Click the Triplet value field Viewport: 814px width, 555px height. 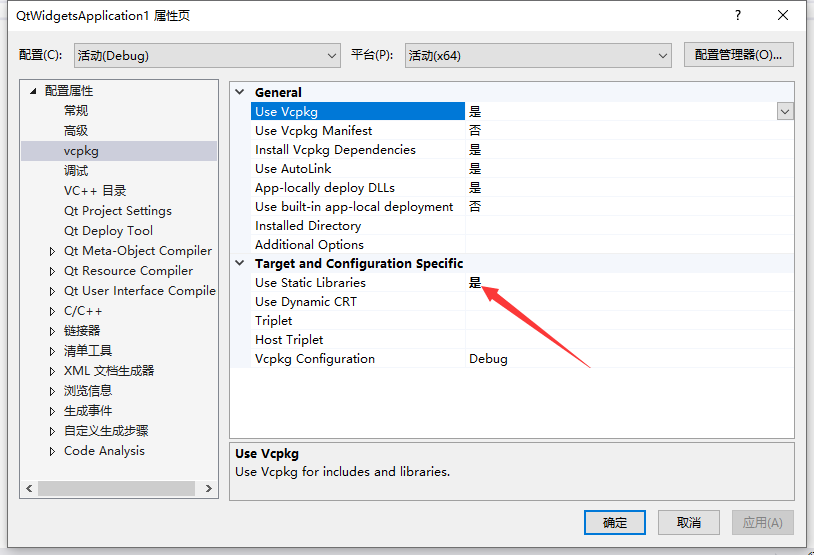click(x=629, y=321)
